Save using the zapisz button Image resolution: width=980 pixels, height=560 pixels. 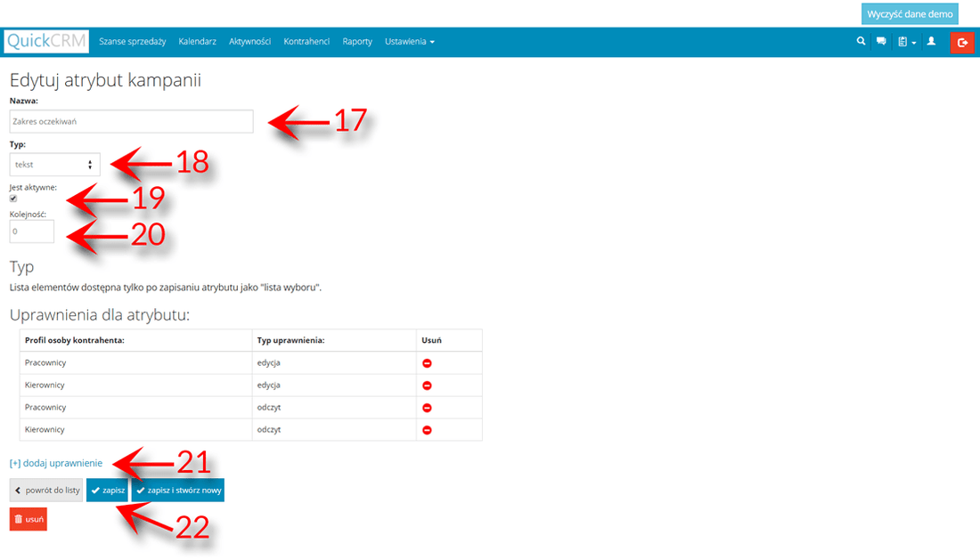107,490
